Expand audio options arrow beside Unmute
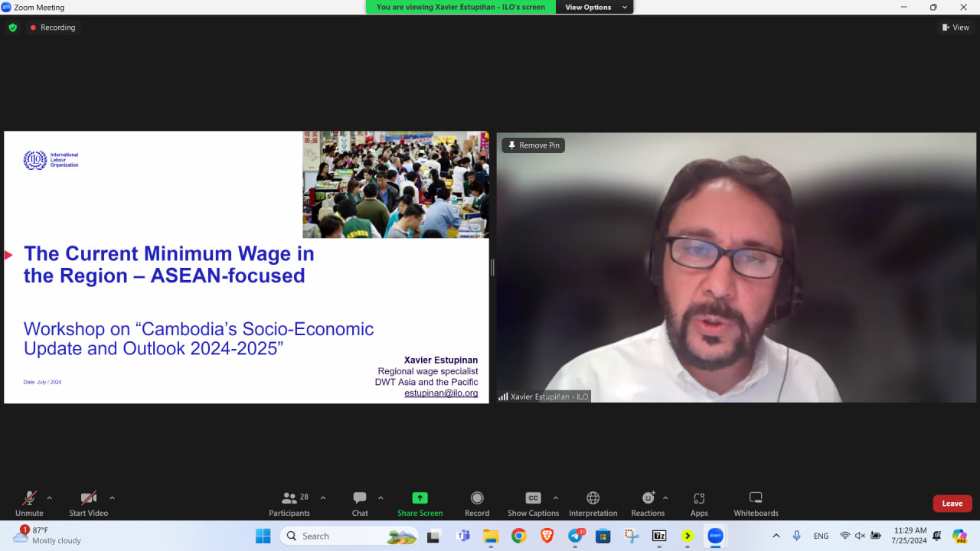The image size is (980, 551). click(50, 497)
